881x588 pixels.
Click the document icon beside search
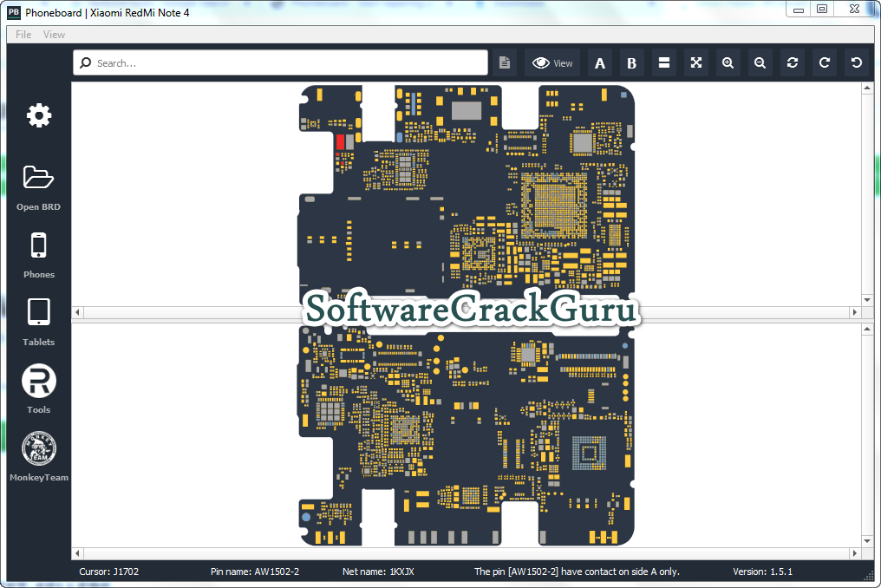coord(505,62)
